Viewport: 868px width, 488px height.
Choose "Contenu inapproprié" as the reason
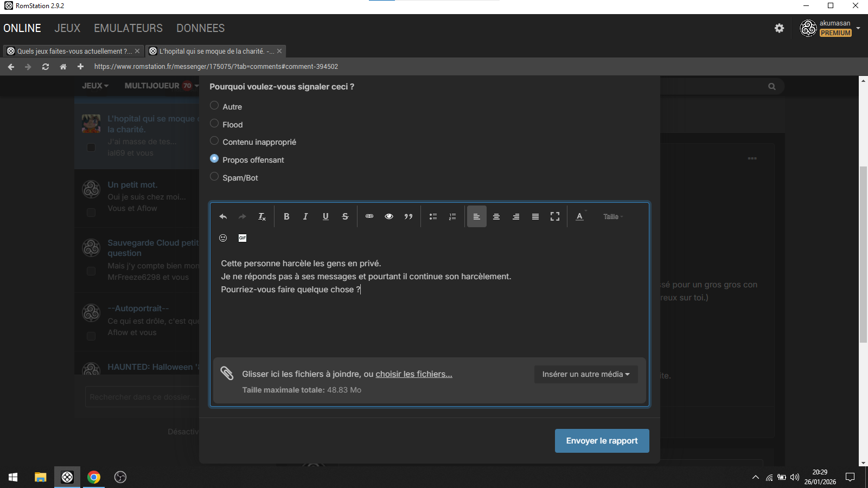click(x=214, y=141)
